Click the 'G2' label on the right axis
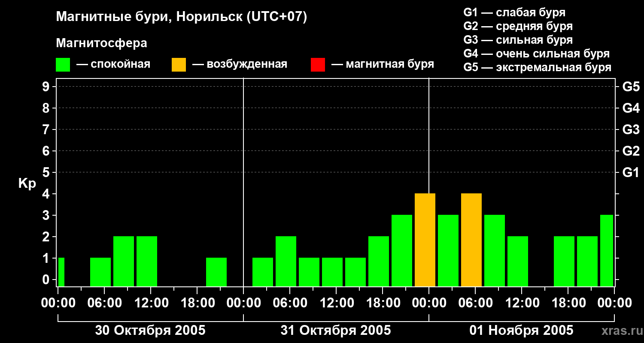Screen dimensions: 644x343 (631, 151)
